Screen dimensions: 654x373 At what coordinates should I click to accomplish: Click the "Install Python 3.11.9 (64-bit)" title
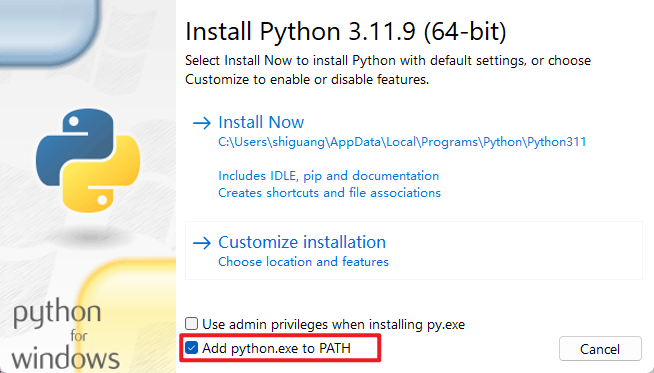[346, 32]
